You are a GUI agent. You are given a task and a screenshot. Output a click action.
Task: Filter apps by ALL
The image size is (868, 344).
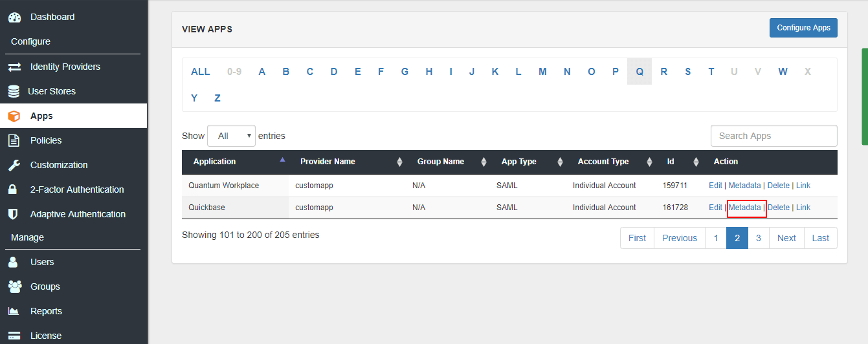pyautogui.click(x=201, y=72)
